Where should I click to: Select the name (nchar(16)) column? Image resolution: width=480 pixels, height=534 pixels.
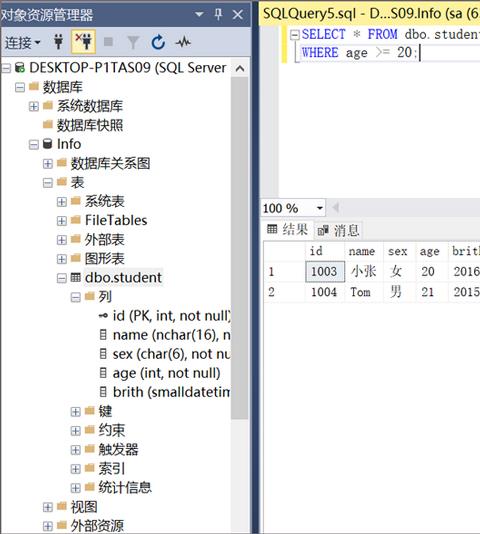point(171,335)
